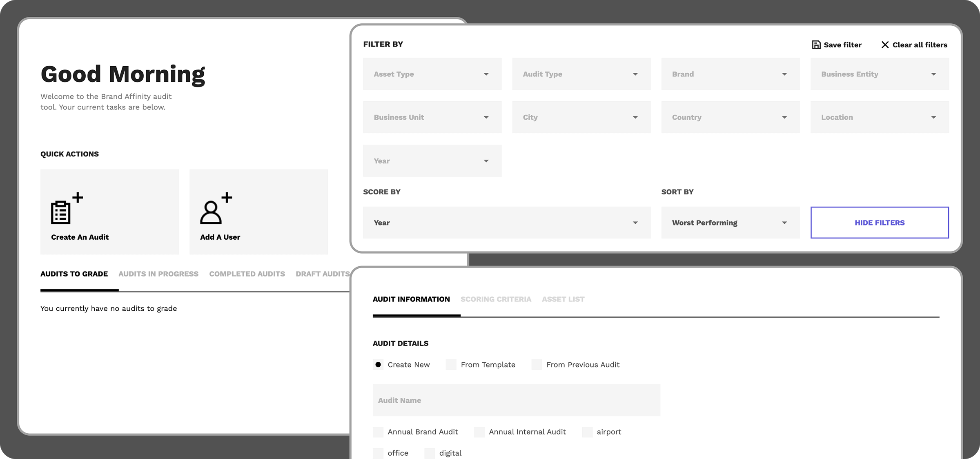
Task: Open the Brand filter dropdown
Action: 730,74
